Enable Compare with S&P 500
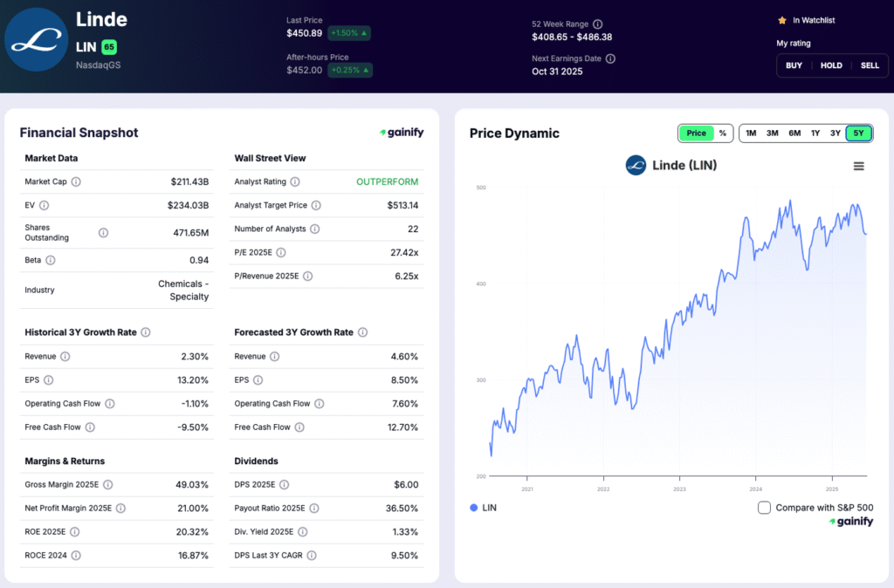The image size is (894, 588). (x=764, y=507)
